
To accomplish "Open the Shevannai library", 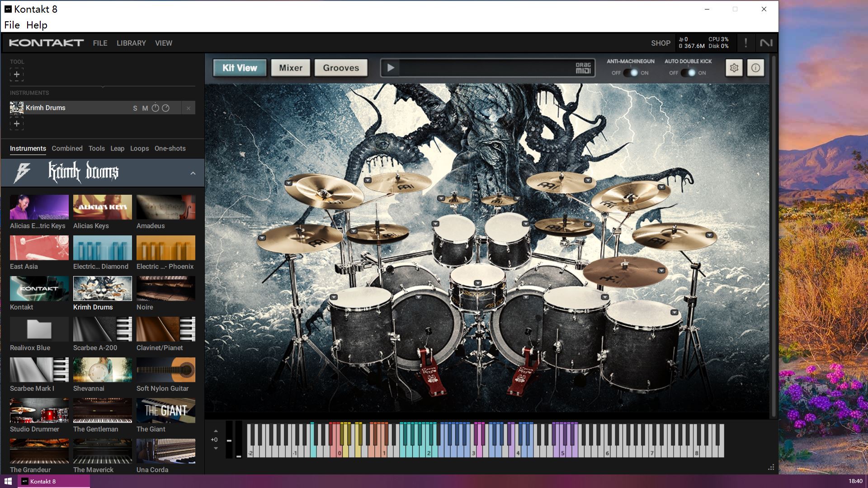I will coord(103,370).
